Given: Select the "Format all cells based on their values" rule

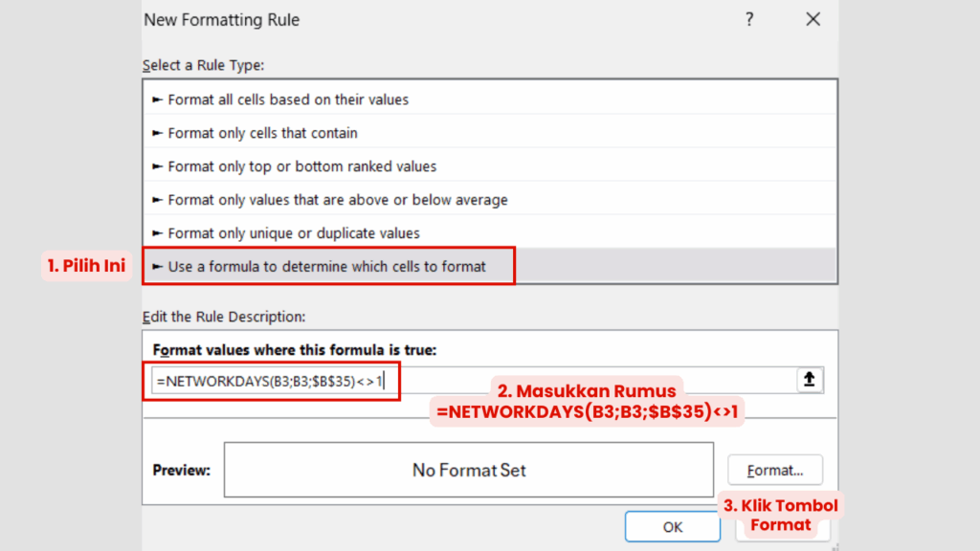Looking at the screenshot, I should click(x=287, y=99).
